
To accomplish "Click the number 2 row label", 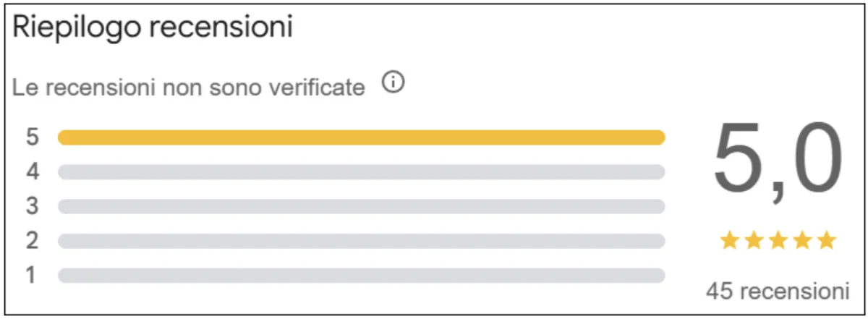I will pyautogui.click(x=32, y=241).
